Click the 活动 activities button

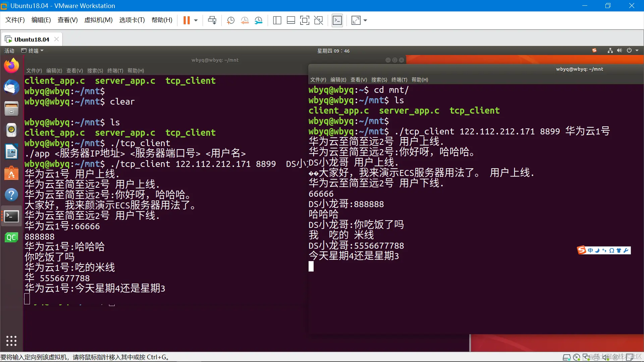tap(9, 51)
